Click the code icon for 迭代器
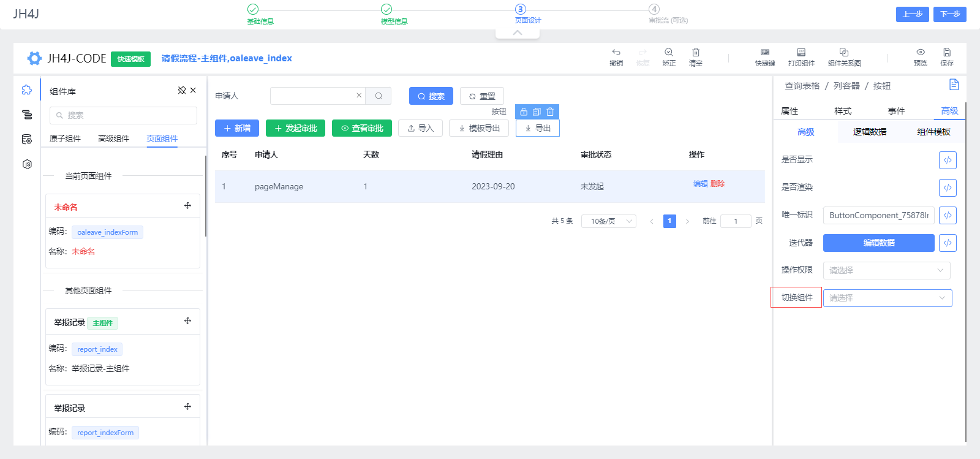 [x=948, y=243]
